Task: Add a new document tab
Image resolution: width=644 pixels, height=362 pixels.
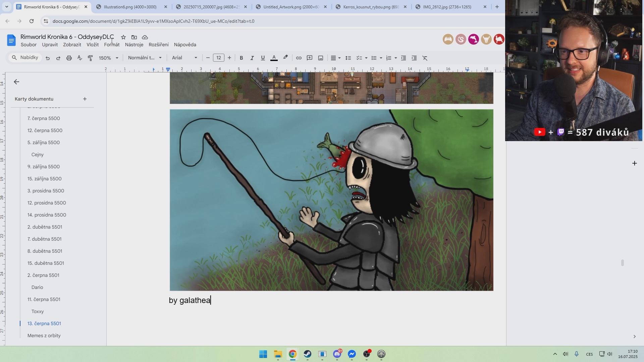Action: click(x=85, y=99)
